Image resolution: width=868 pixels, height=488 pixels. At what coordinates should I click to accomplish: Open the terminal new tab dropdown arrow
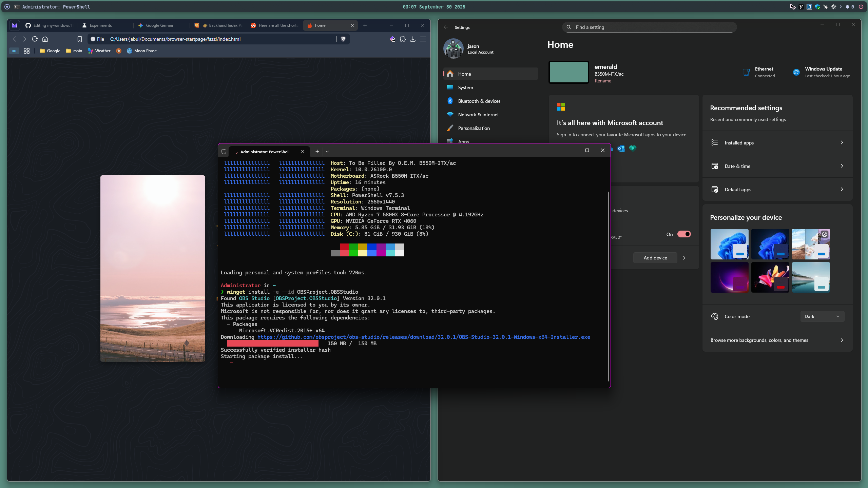(327, 152)
